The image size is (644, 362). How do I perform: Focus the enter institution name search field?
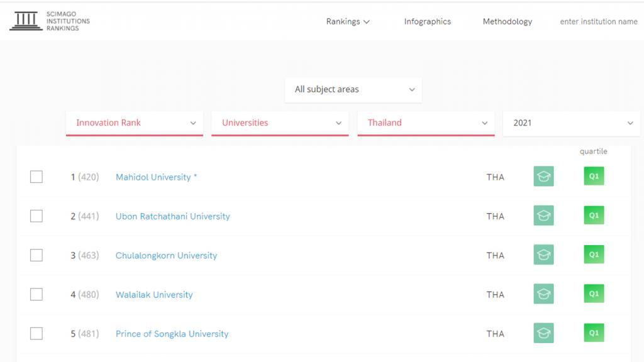coord(599,21)
